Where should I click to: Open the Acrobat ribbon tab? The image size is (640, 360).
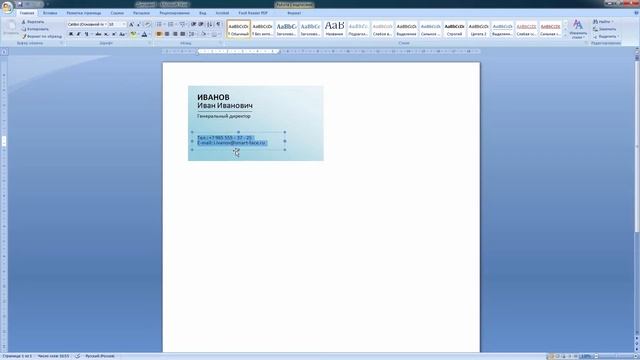tap(222, 13)
